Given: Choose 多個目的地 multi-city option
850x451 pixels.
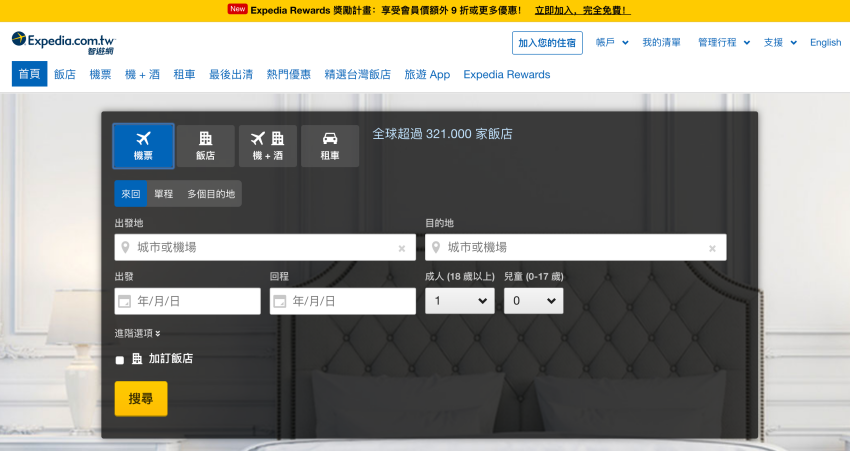Looking at the screenshot, I should 211,194.
